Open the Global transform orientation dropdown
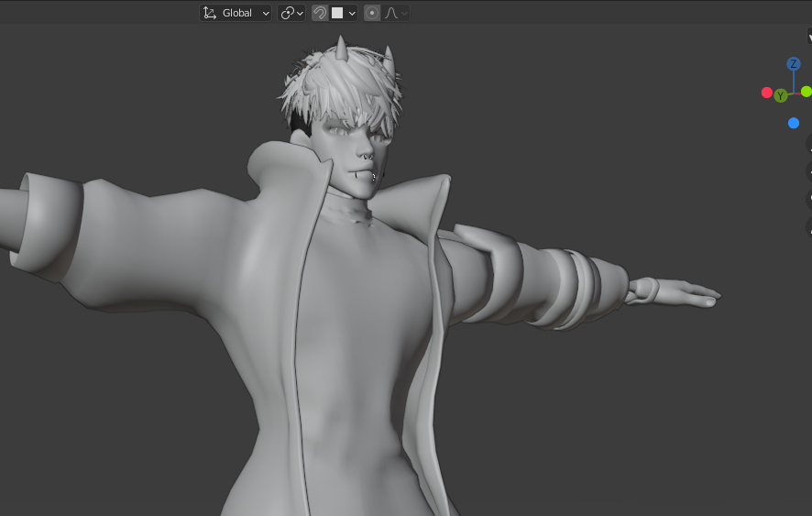Image resolution: width=812 pixels, height=516 pixels. tap(236, 13)
